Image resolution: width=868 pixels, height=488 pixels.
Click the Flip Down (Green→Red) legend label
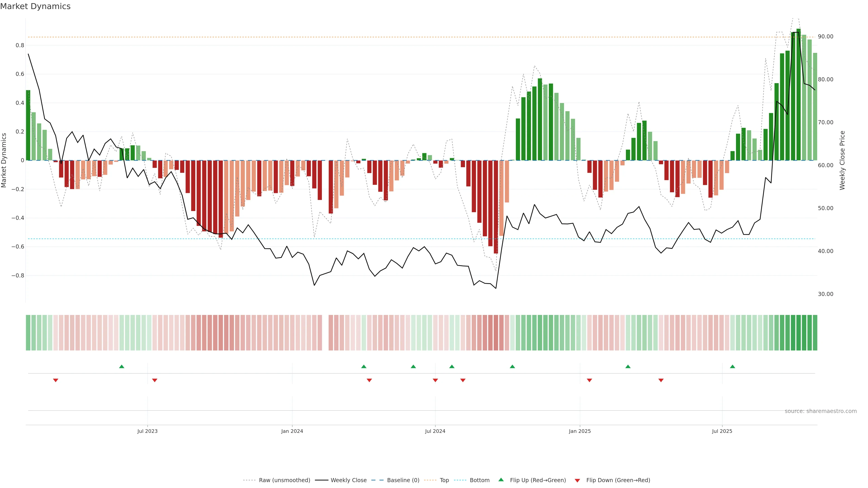(618, 480)
